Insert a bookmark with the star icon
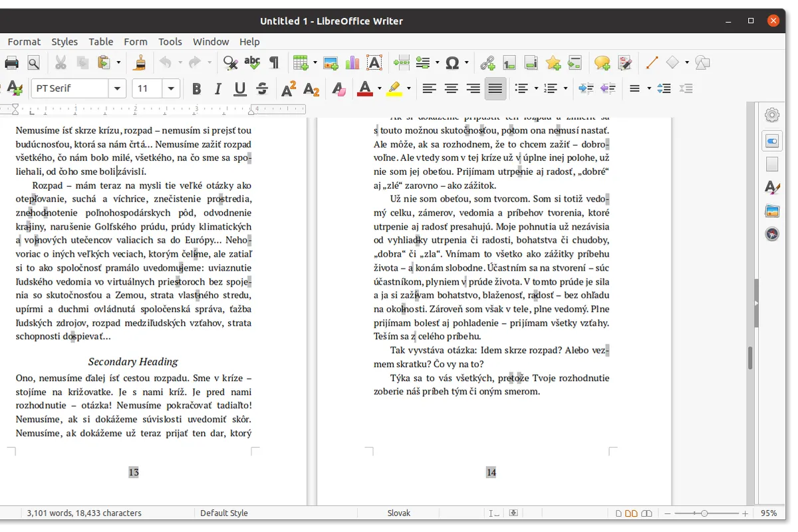Viewport: 798px width, 532px height. click(553, 63)
